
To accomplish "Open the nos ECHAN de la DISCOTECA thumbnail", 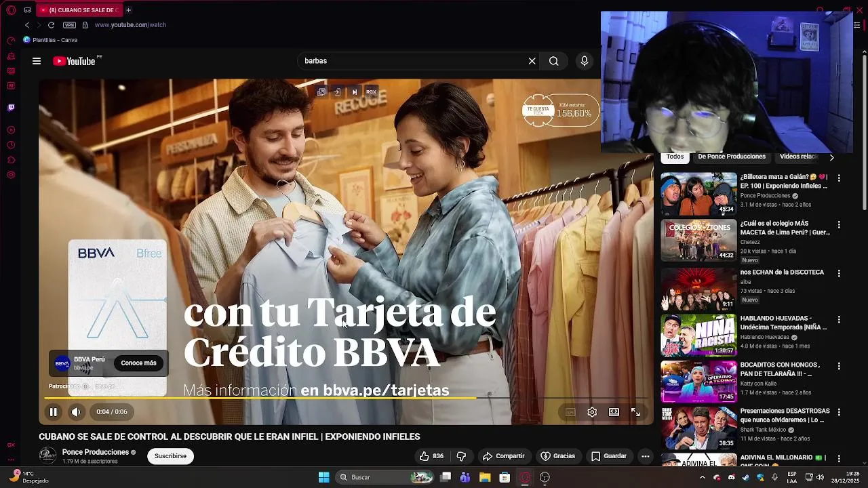I will 698,289.
